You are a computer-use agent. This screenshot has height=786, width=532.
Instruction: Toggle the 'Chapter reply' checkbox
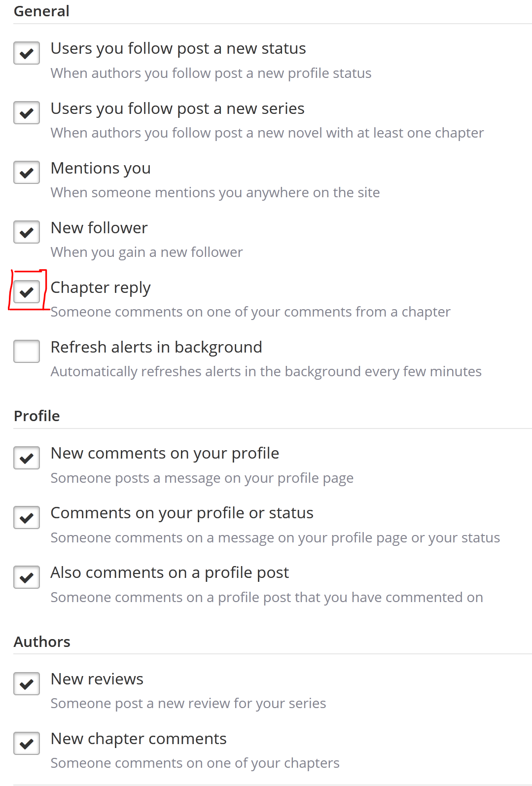(27, 292)
